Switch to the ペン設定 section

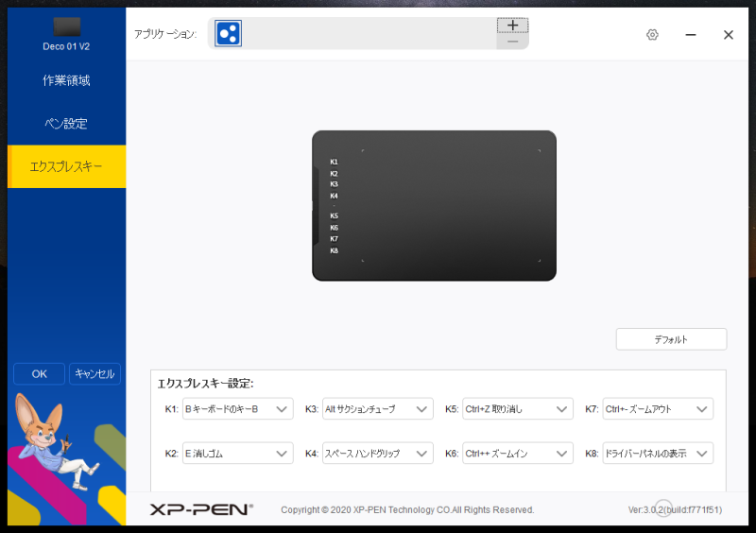pyautogui.click(x=66, y=124)
